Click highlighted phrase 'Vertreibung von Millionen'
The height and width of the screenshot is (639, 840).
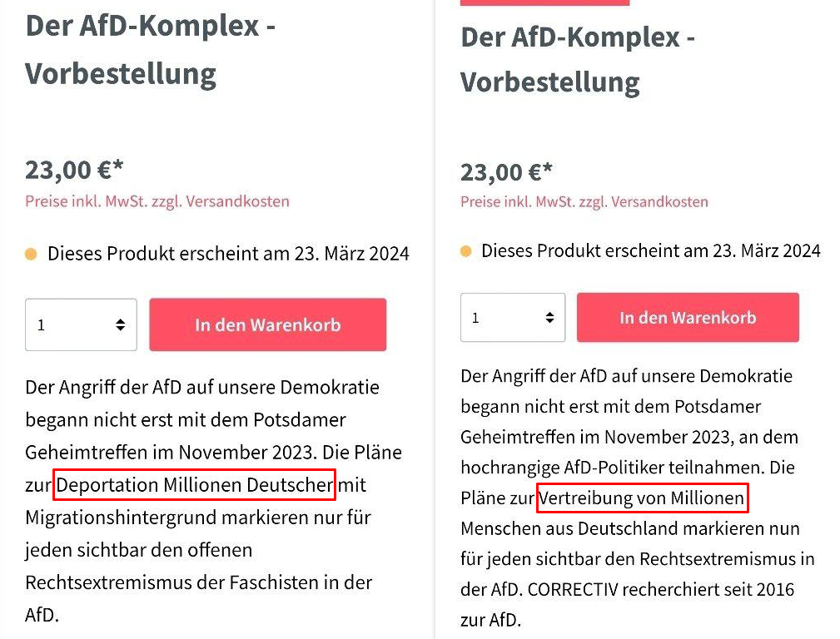[643, 498]
